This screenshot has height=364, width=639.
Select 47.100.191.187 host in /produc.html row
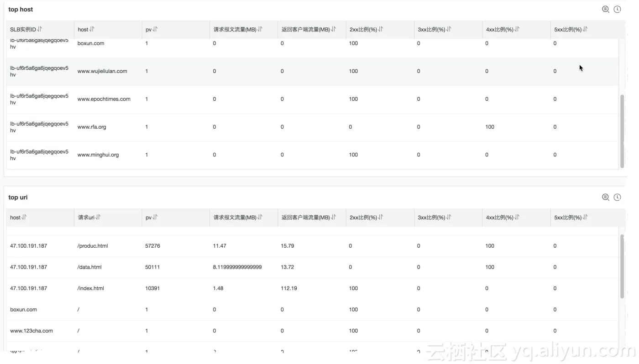(28, 246)
